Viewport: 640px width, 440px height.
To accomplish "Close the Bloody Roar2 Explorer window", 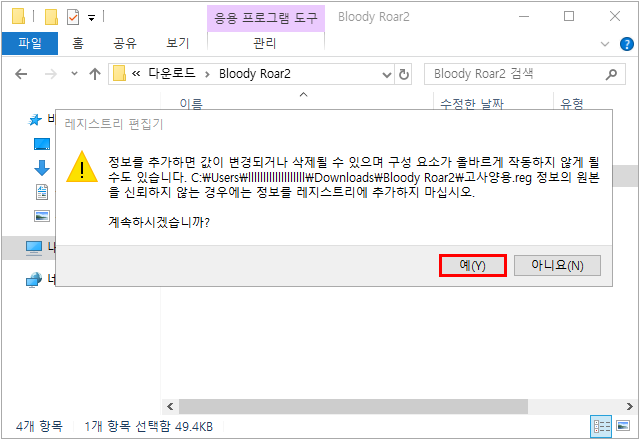I will coord(615,17).
